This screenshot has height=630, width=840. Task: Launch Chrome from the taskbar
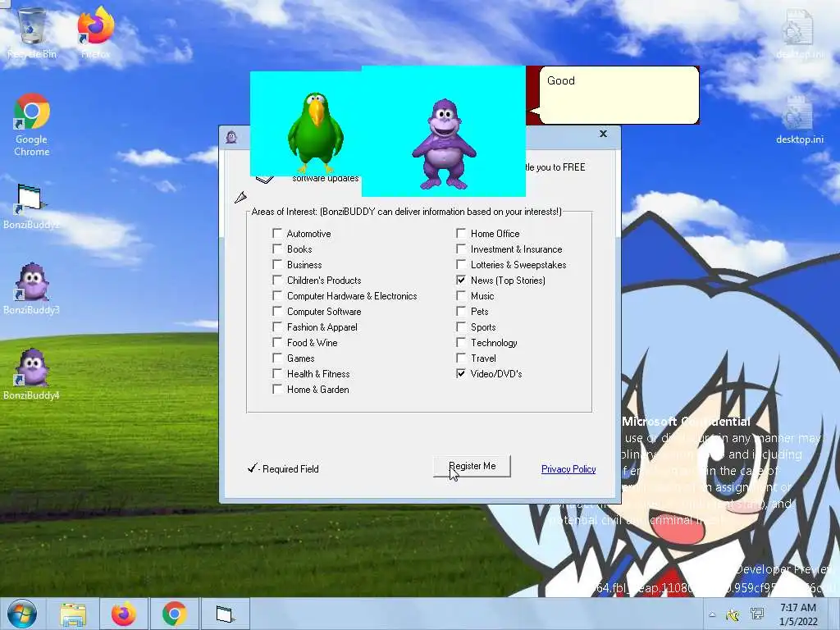174,614
